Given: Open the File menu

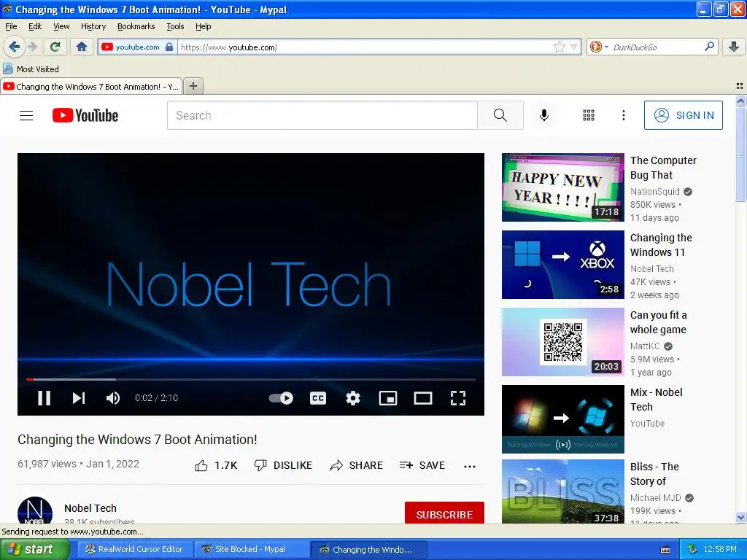Looking at the screenshot, I should point(11,27).
